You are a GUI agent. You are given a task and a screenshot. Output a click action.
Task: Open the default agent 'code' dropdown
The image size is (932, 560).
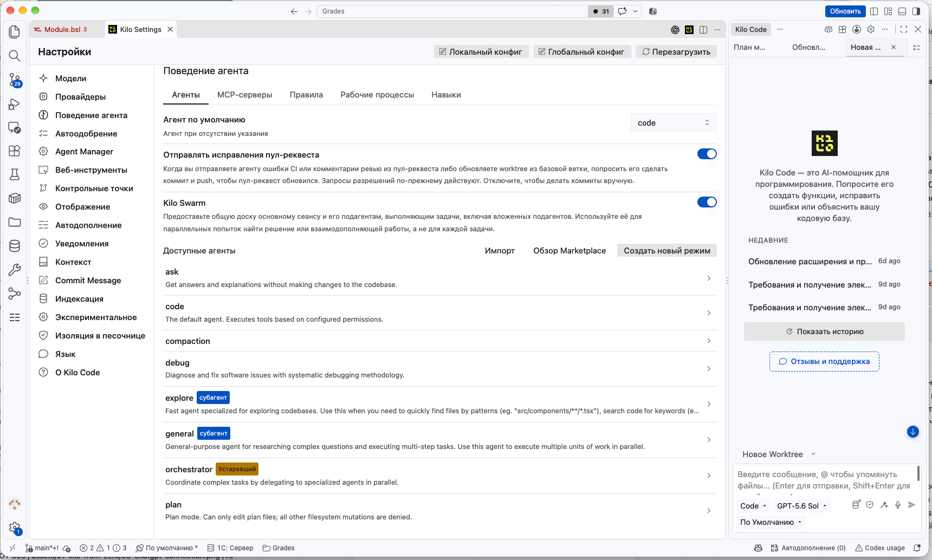coord(674,123)
